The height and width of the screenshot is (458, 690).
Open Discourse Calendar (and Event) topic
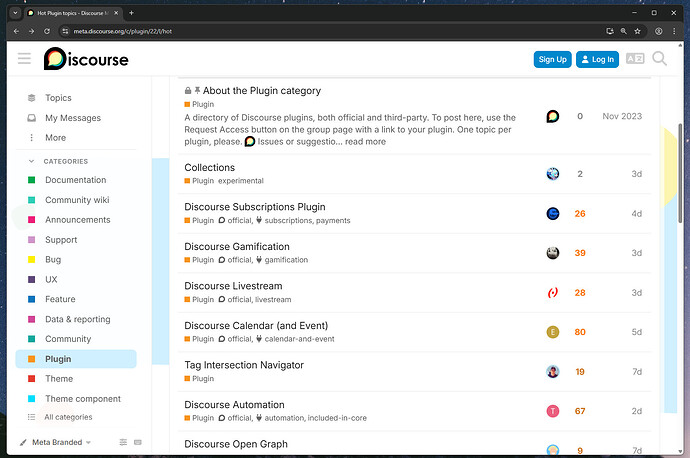click(x=256, y=326)
